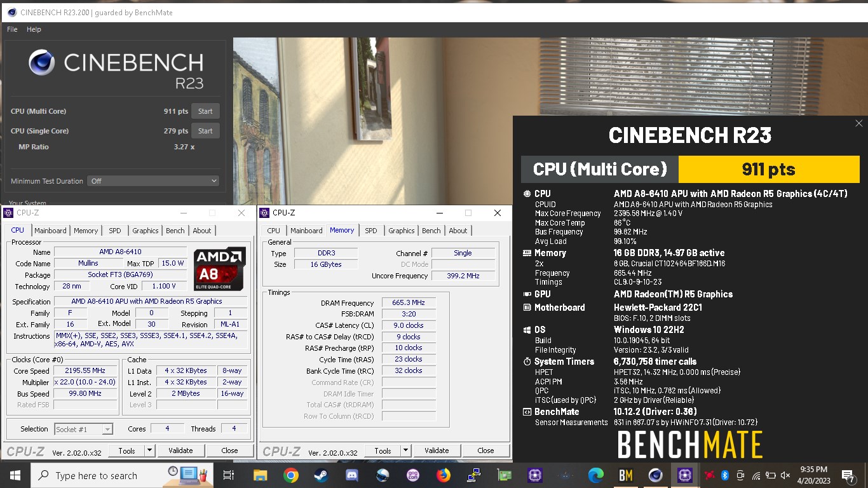Click the taskbar search box
868x488 pixels.
(x=121, y=475)
